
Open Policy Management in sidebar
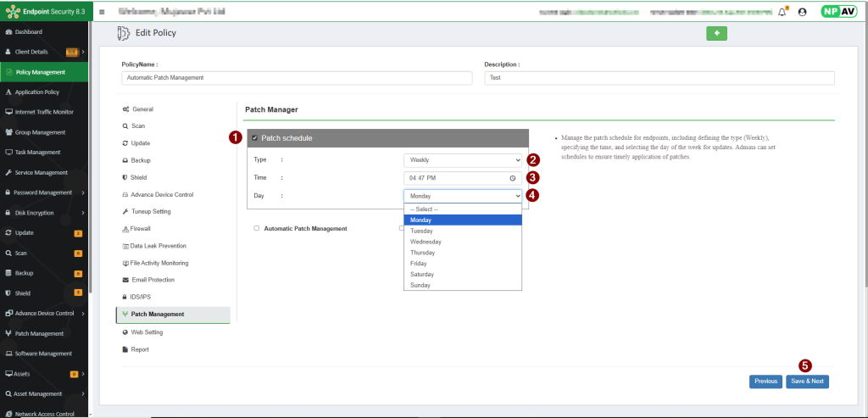click(40, 72)
